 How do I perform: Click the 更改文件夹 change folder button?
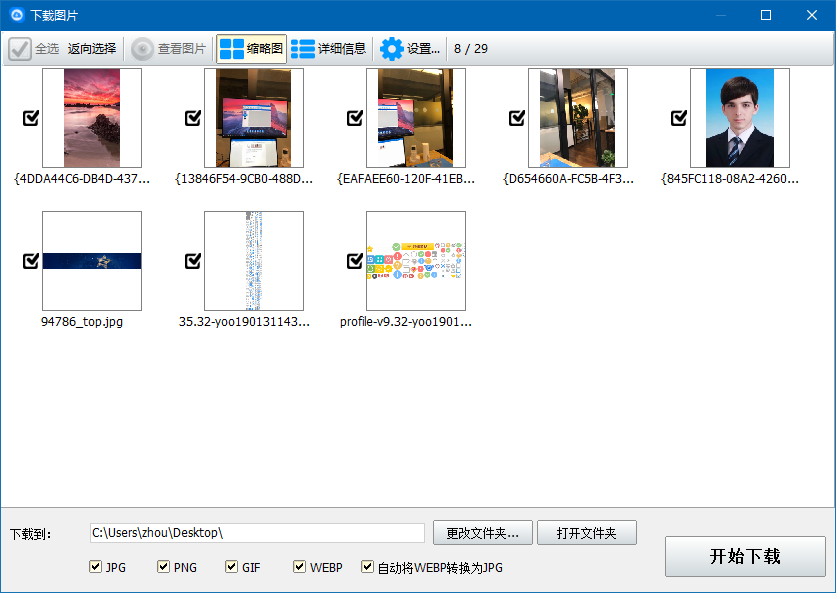[483, 533]
